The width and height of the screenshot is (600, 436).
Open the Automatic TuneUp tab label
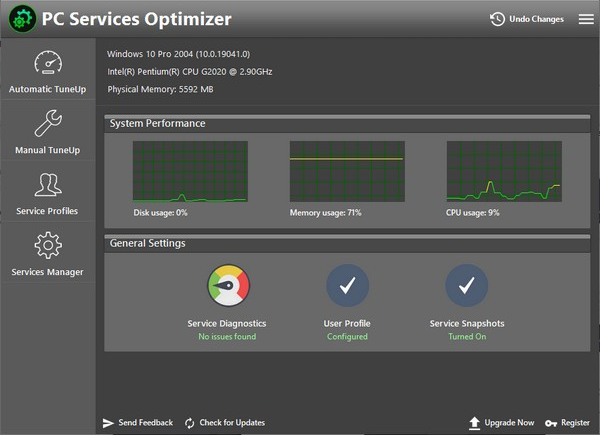pyautogui.click(x=47, y=89)
